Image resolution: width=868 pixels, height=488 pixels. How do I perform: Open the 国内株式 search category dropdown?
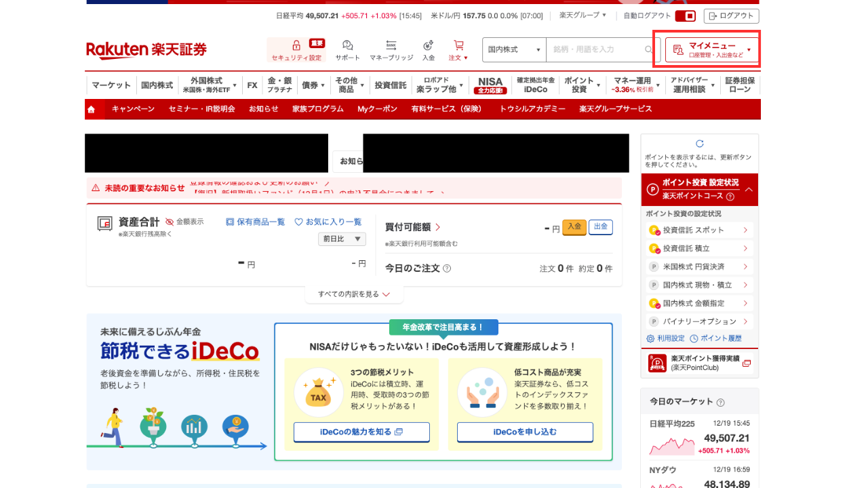(514, 49)
